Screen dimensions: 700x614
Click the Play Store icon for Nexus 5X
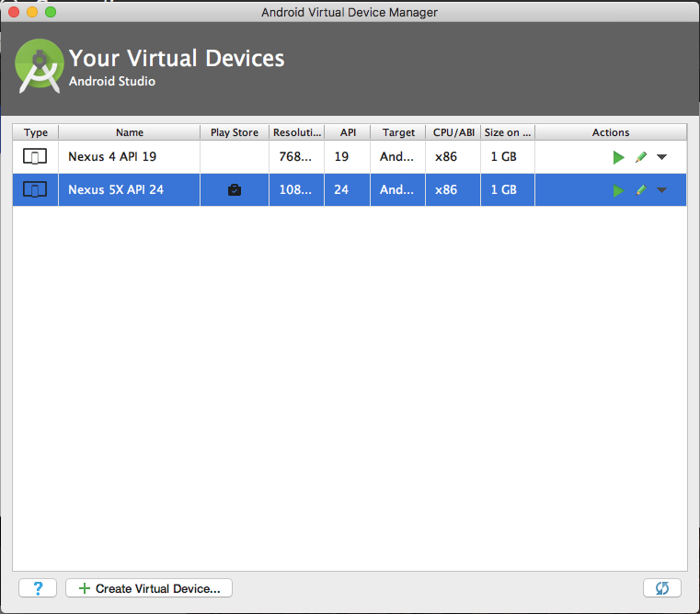coord(235,190)
